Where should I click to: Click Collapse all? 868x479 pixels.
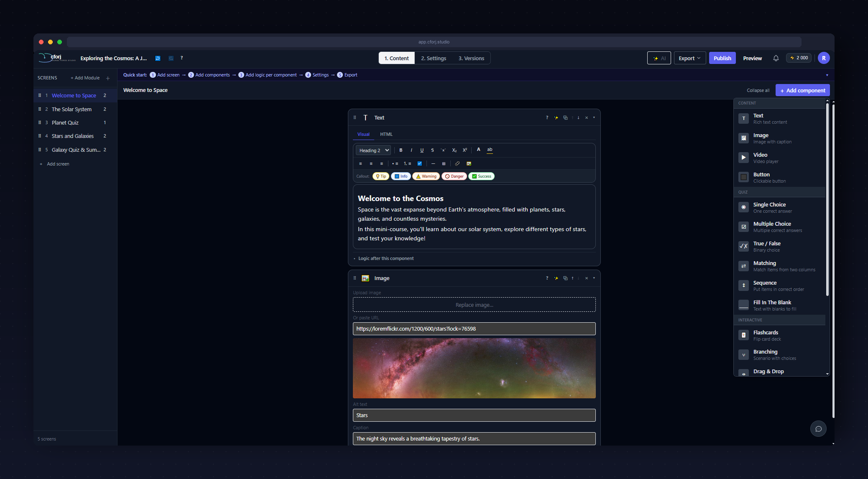(x=758, y=90)
